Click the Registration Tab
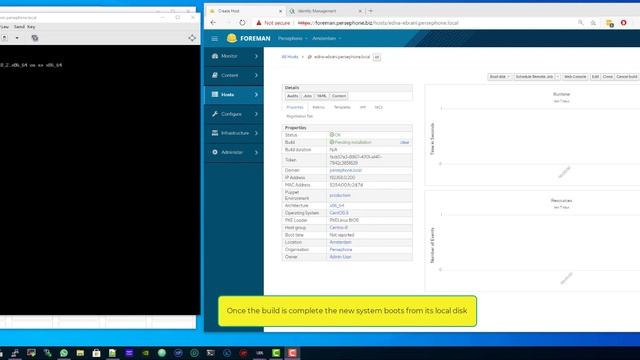Viewport: 640px width, 360px height. [300, 116]
